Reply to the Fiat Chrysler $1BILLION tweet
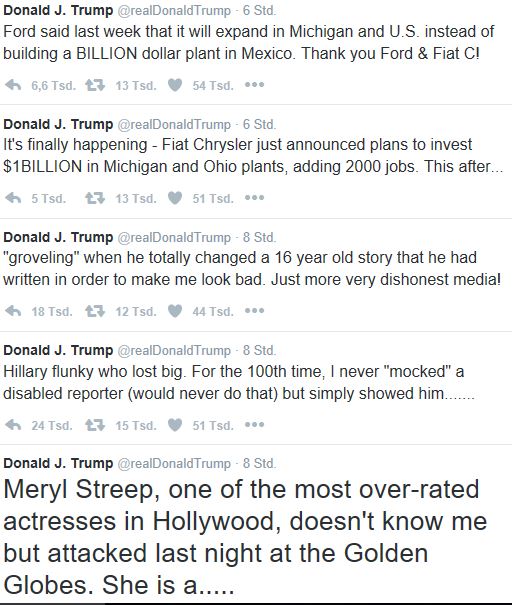The width and height of the screenshot is (512, 605). [x=14, y=198]
